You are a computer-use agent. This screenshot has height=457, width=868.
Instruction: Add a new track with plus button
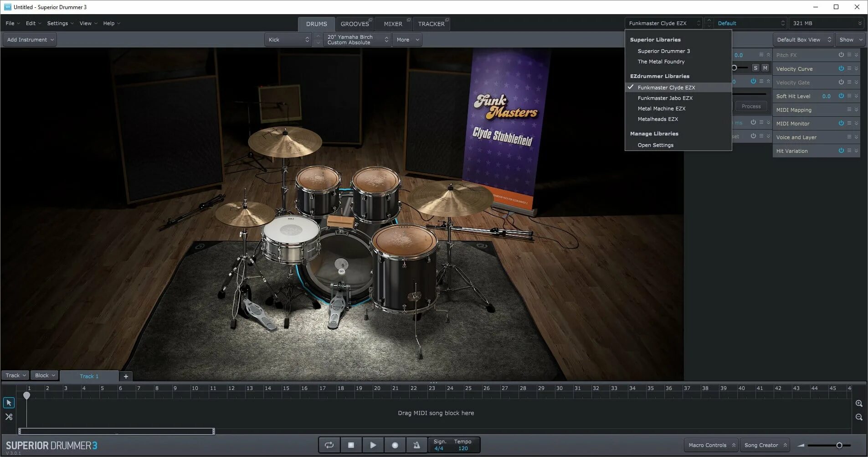click(x=126, y=376)
